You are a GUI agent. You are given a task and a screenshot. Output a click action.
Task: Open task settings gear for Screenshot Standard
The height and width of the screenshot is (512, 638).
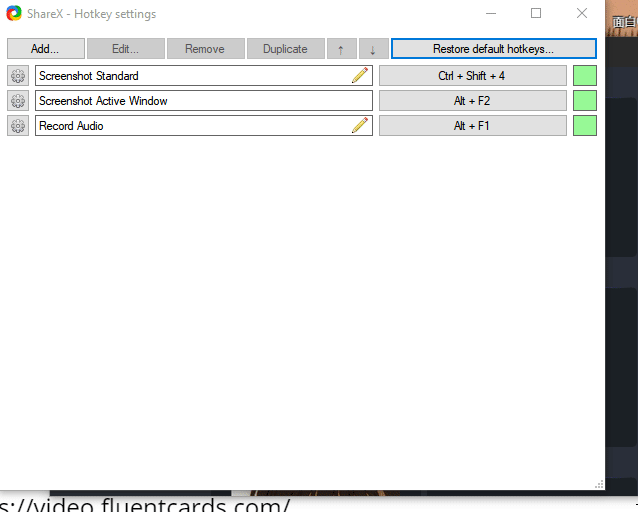(x=18, y=76)
